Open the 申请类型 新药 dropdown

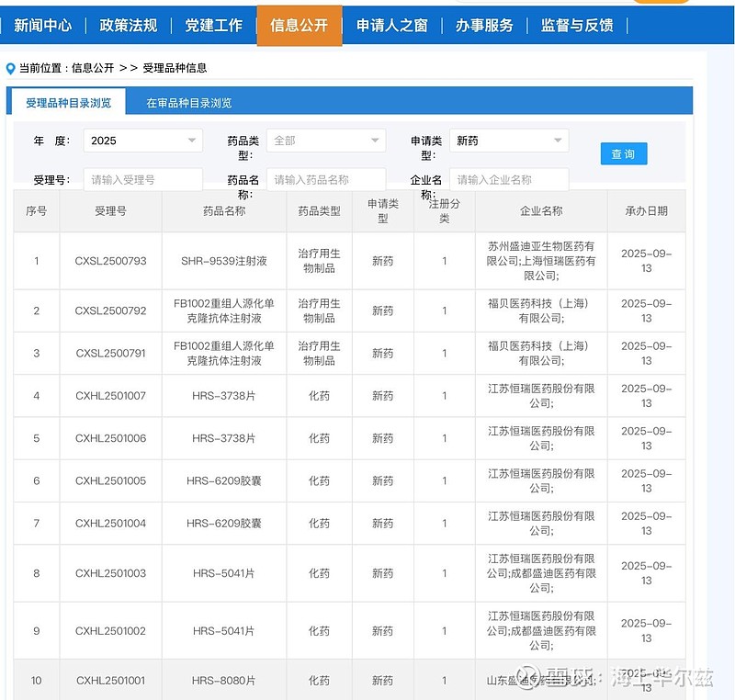508,141
